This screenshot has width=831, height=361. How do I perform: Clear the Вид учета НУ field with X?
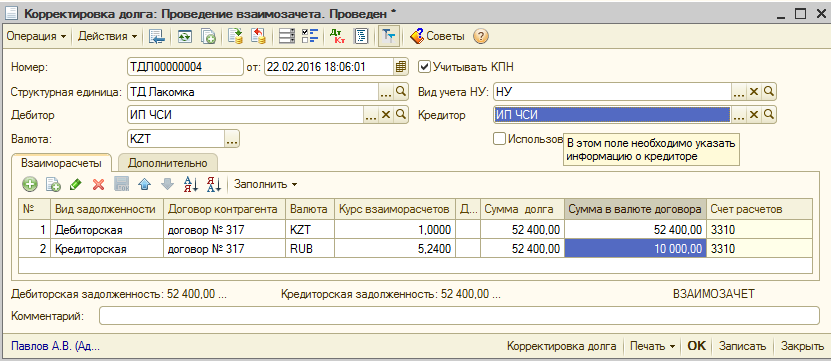[x=754, y=92]
